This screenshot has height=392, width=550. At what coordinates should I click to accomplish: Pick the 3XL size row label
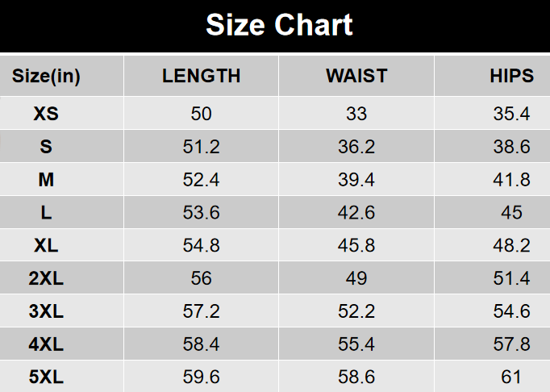pos(46,311)
